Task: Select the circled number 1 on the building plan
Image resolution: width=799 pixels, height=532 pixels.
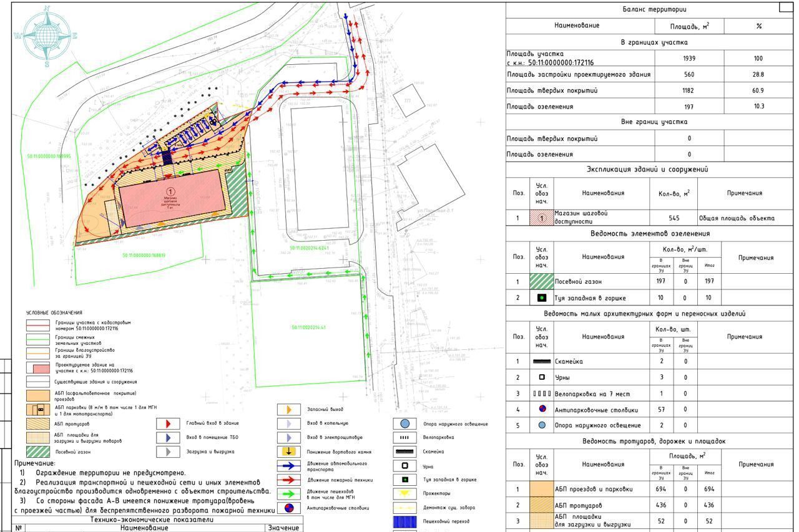Action: click(171, 191)
